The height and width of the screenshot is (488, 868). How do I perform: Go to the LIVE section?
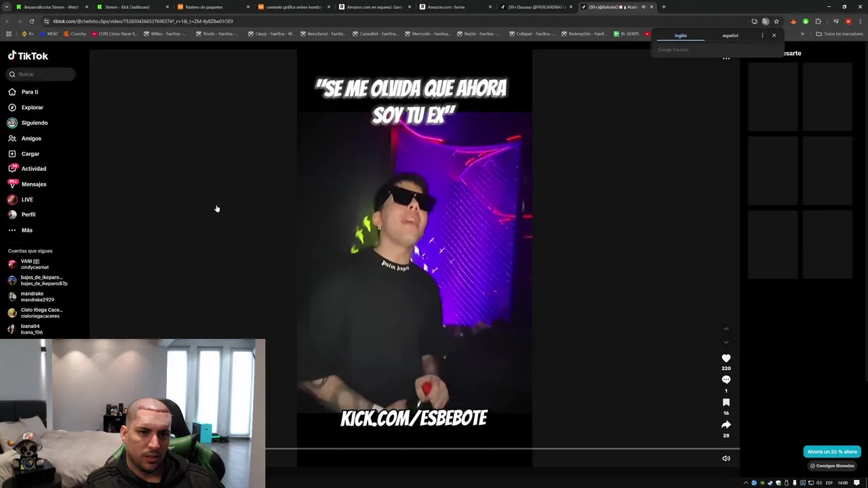point(20,199)
